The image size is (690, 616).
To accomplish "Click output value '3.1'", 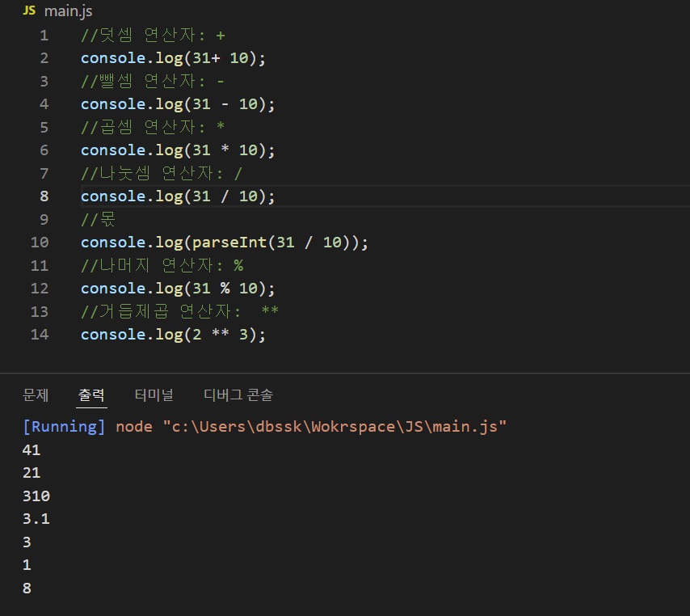I will click(36, 519).
